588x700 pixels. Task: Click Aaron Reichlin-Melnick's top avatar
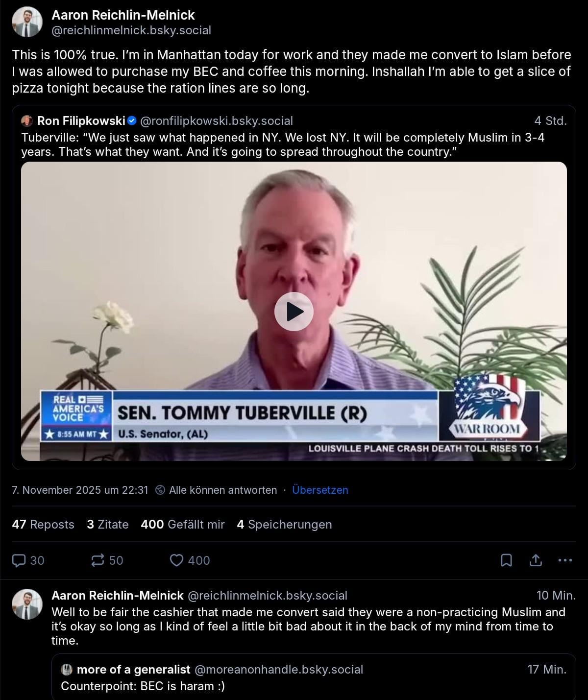27,22
